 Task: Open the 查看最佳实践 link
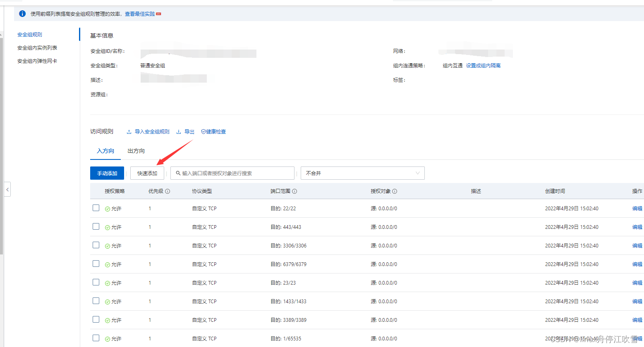click(140, 14)
